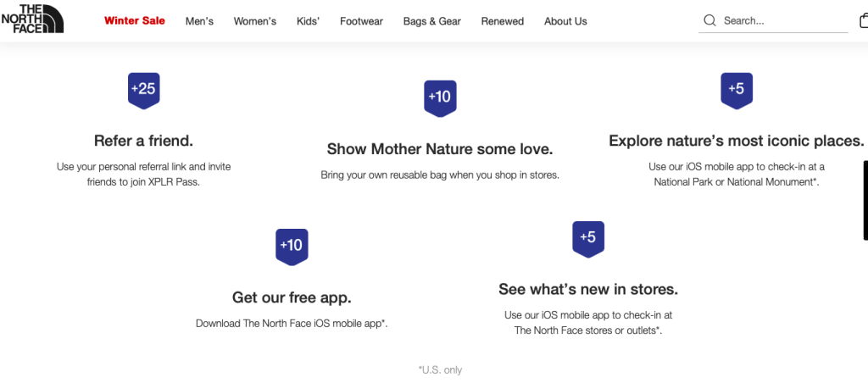868x383 pixels.
Task: Open the Winter Sale menu
Action: [x=135, y=21]
